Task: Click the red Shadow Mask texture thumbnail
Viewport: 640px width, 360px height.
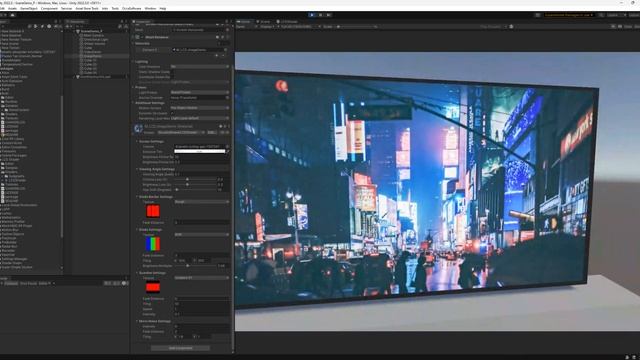Action: pos(153,211)
